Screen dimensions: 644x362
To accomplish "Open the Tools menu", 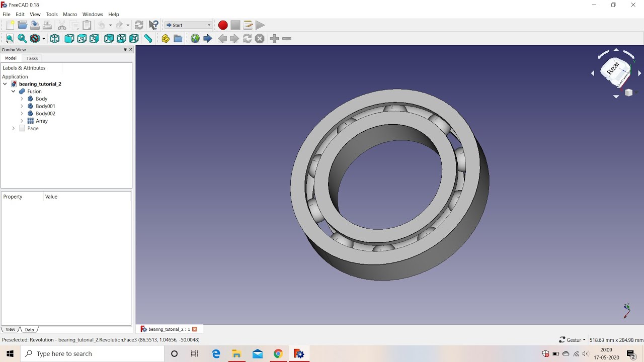I will pos(52,14).
